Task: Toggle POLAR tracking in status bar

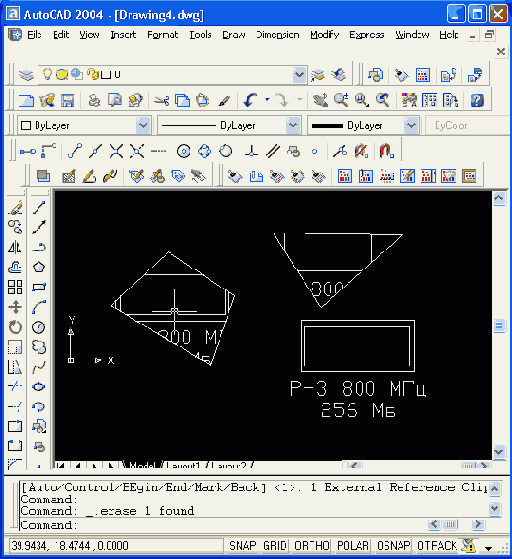Action: 353,546
